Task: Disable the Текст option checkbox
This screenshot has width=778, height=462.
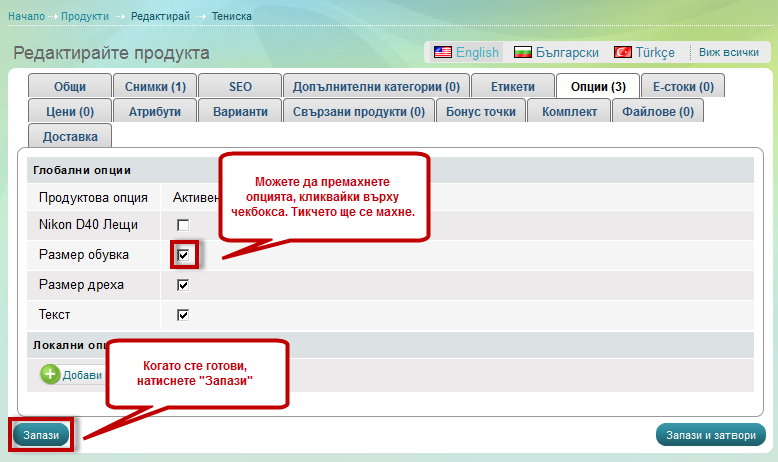Action: tap(183, 315)
